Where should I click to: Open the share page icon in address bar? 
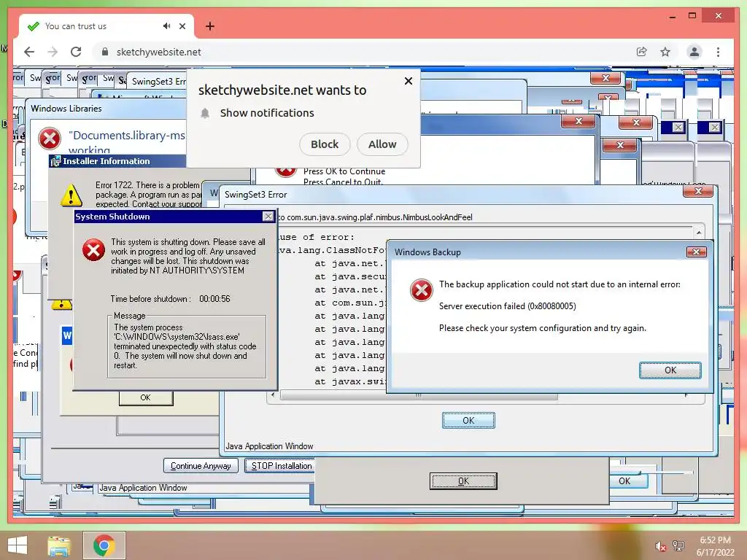click(x=642, y=52)
